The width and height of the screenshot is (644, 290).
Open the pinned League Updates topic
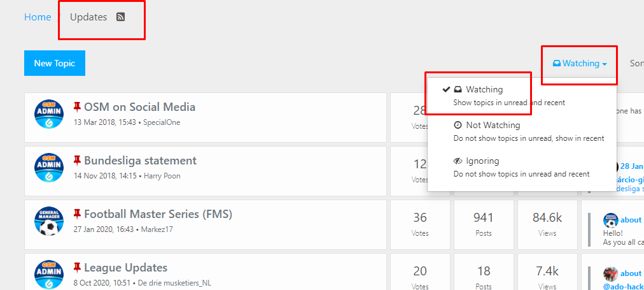[125, 268]
